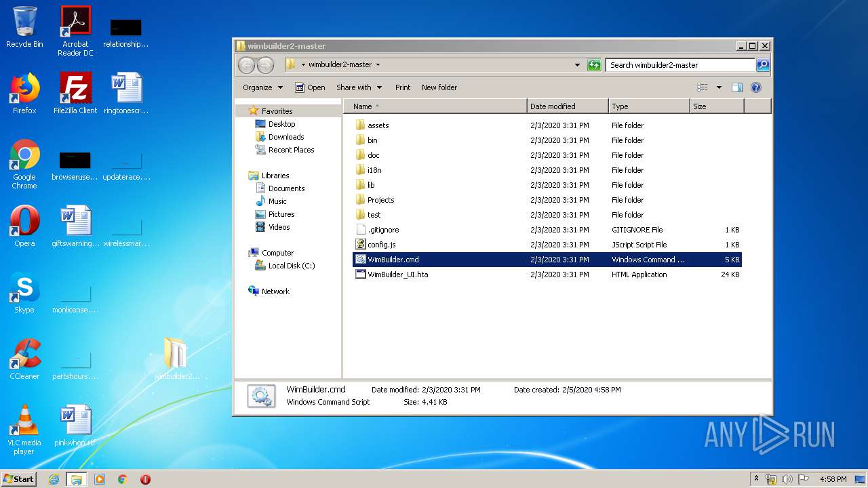
Task: Click in the Search wimbuilder2-master field
Action: pos(680,65)
